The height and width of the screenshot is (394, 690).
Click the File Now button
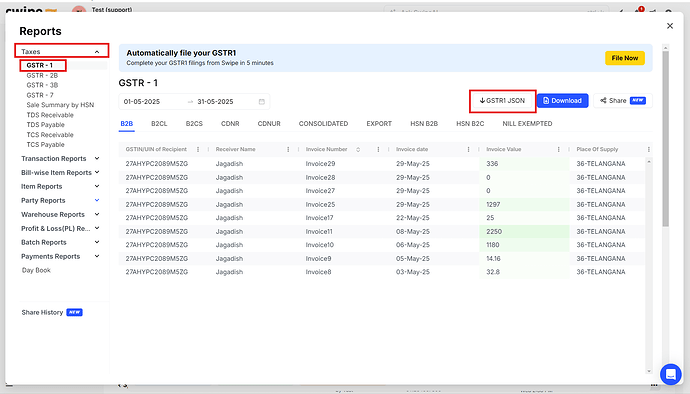(x=625, y=58)
